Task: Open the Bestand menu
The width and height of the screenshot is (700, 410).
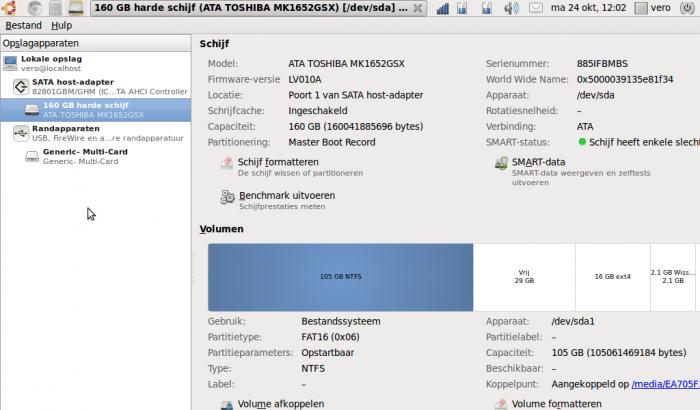Action: pos(23,25)
